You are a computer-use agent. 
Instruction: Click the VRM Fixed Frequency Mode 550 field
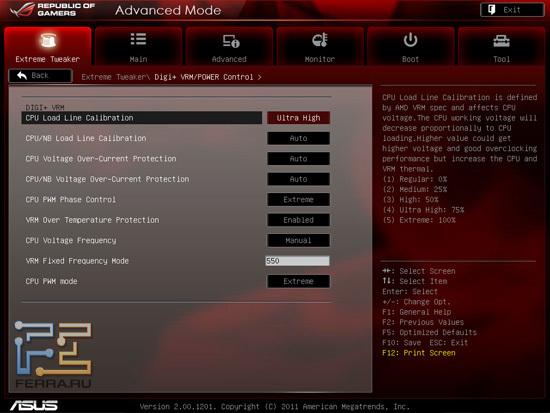(297, 261)
